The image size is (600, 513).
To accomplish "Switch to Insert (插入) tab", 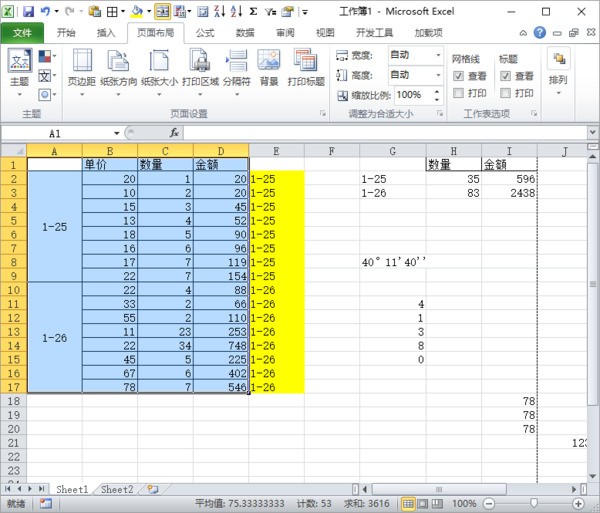I will click(x=106, y=33).
